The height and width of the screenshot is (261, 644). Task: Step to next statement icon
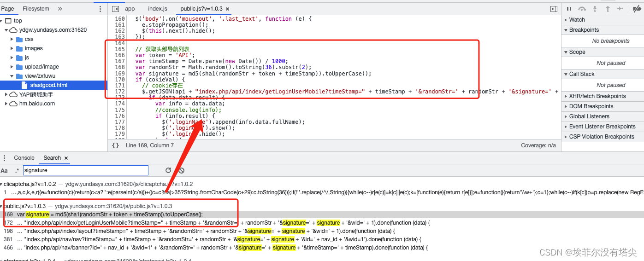(x=620, y=9)
